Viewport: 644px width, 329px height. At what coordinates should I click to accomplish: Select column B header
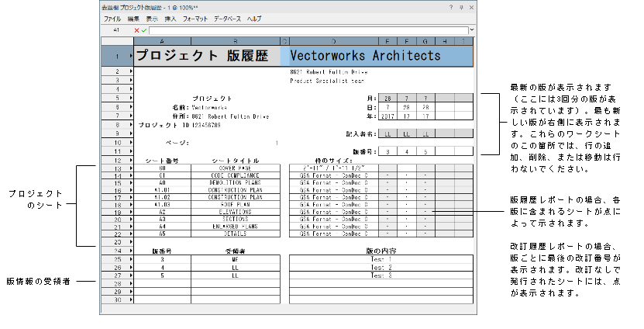click(x=236, y=41)
